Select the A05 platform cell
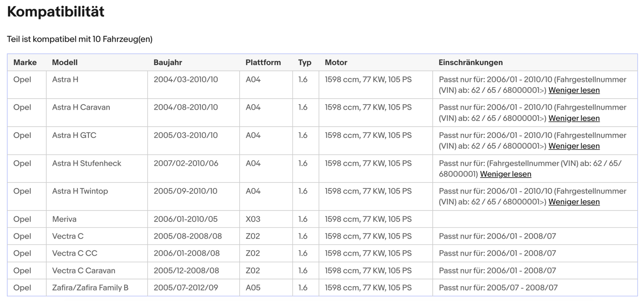This screenshot has height=301, width=644. [x=253, y=288]
